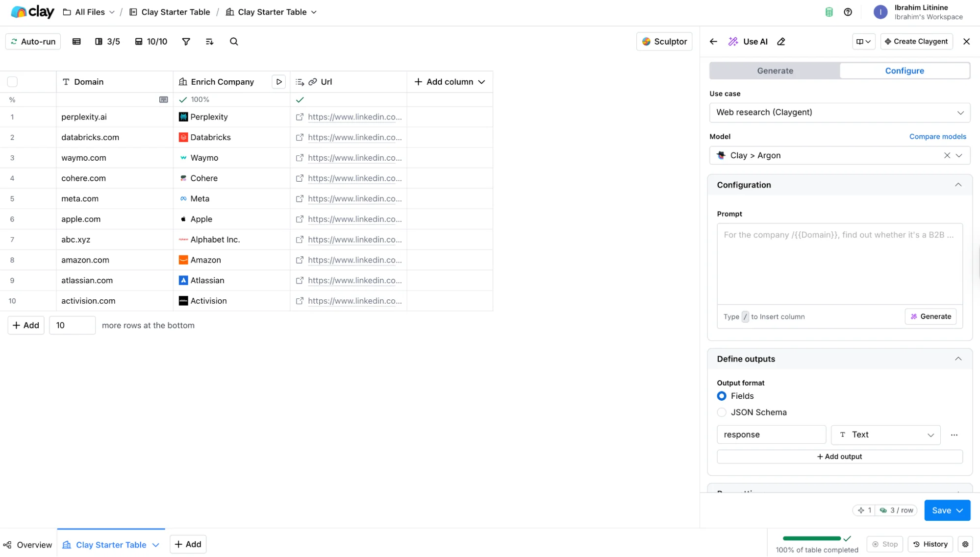Click the Url column header
Screen dimensions: 980x557
coord(349,82)
